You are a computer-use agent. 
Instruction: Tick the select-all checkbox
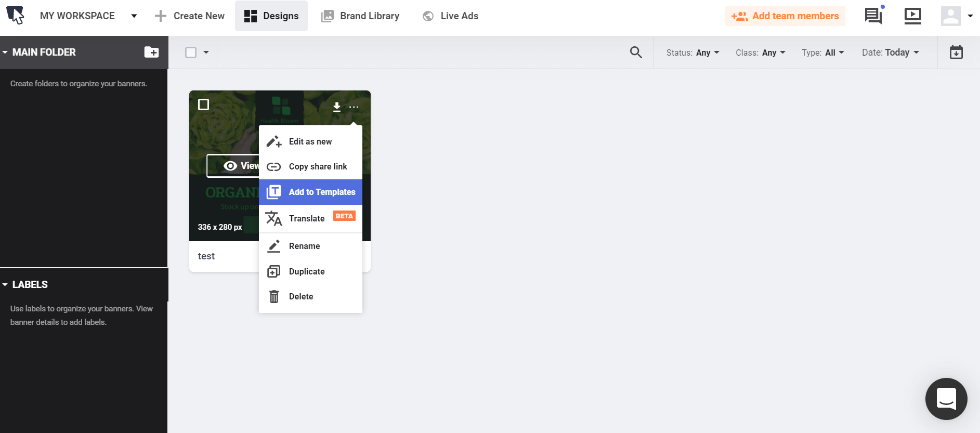(191, 53)
